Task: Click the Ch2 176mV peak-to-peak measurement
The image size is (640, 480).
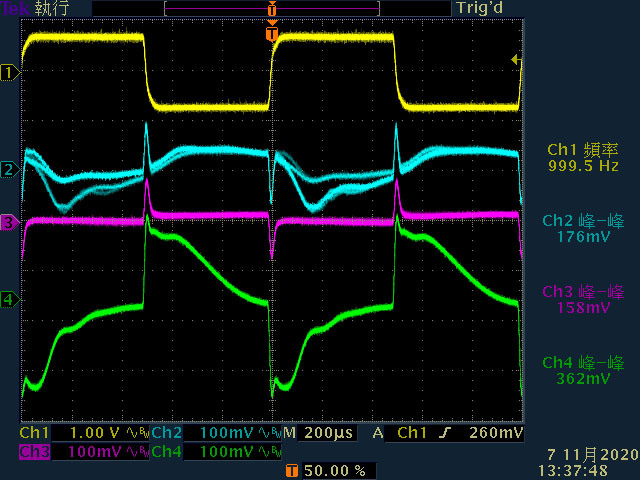Action: [583, 236]
